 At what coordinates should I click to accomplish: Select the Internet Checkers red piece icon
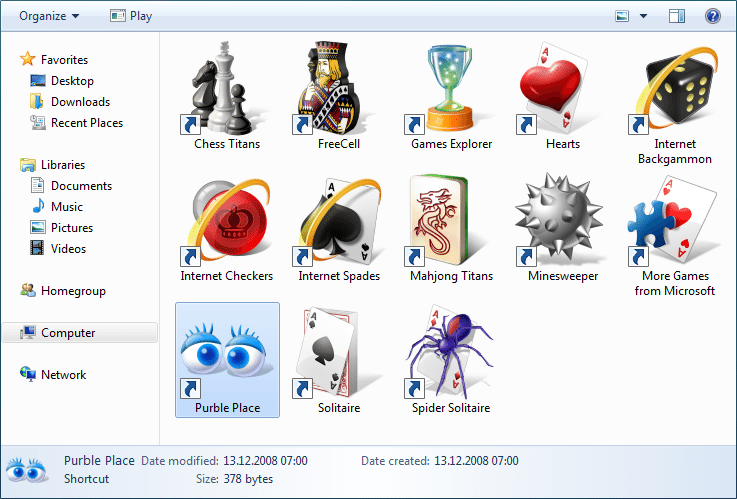pyautogui.click(x=227, y=221)
